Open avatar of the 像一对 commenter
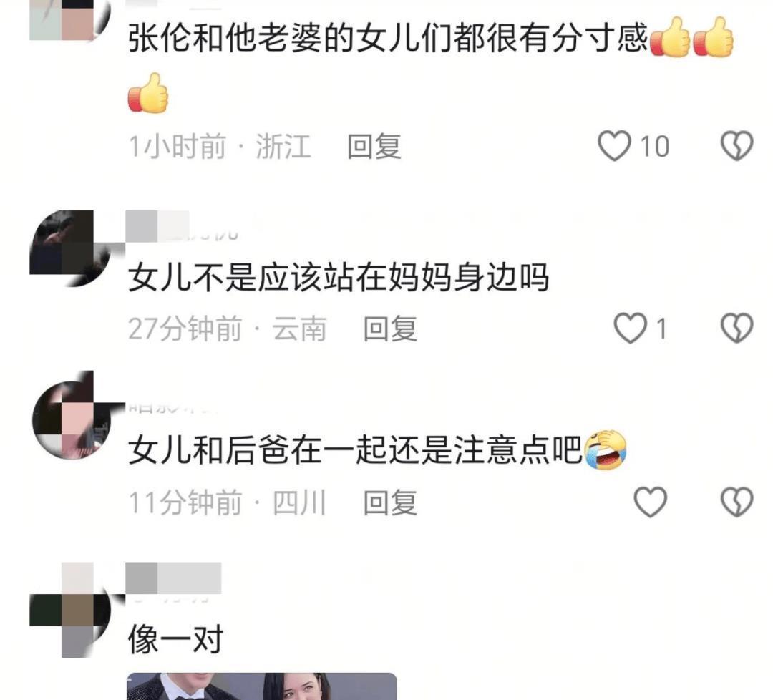The width and height of the screenshot is (773, 700). 69,611
